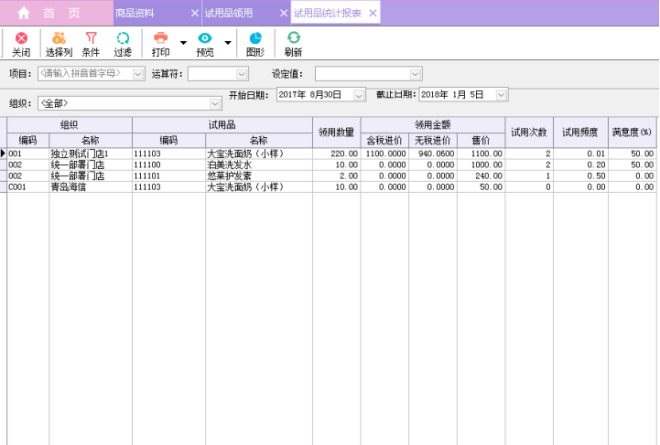660x445 pixels.
Task: Expand the 打印 dropdown arrow
Action: pos(184,43)
